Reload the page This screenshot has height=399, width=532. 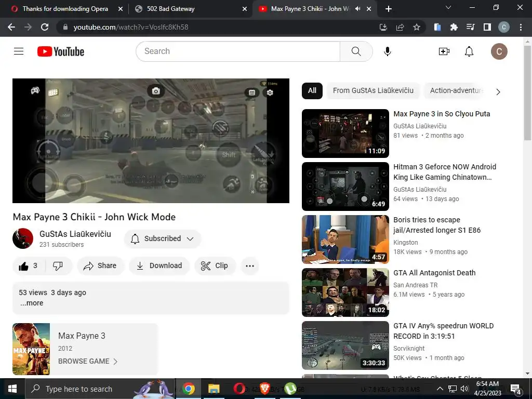(45, 27)
